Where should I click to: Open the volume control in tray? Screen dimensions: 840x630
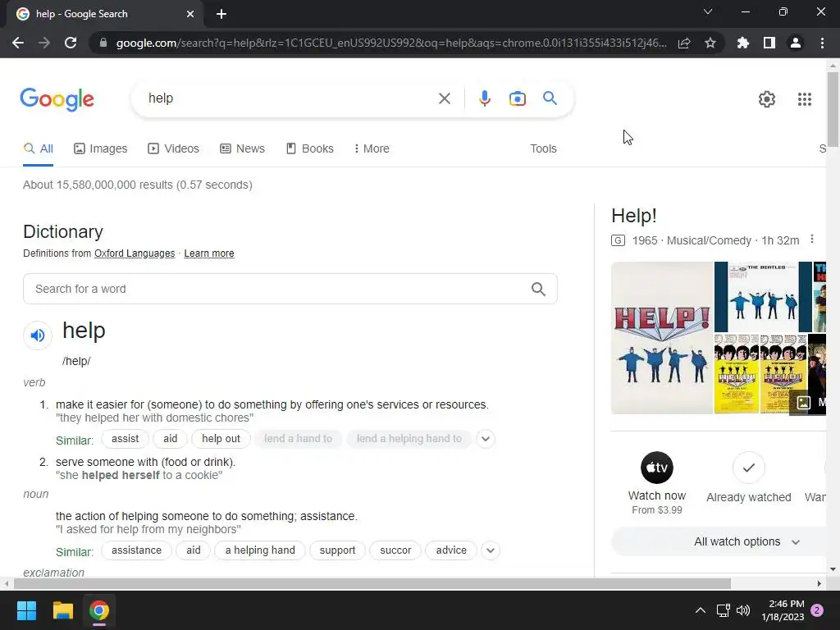(x=743, y=610)
